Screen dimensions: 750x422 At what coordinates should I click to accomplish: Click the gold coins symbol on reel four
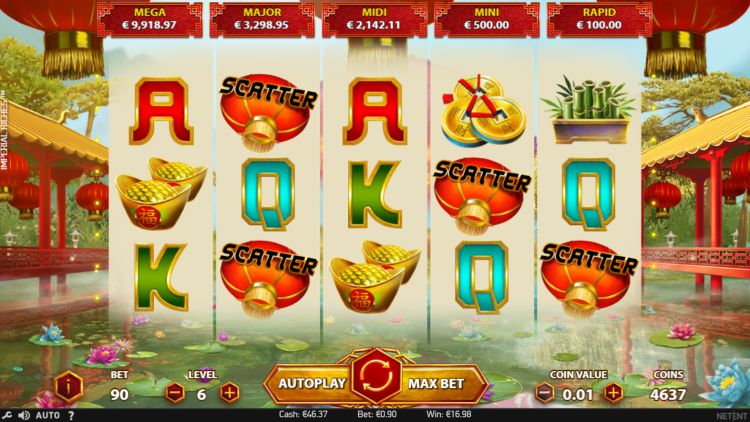(x=483, y=111)
